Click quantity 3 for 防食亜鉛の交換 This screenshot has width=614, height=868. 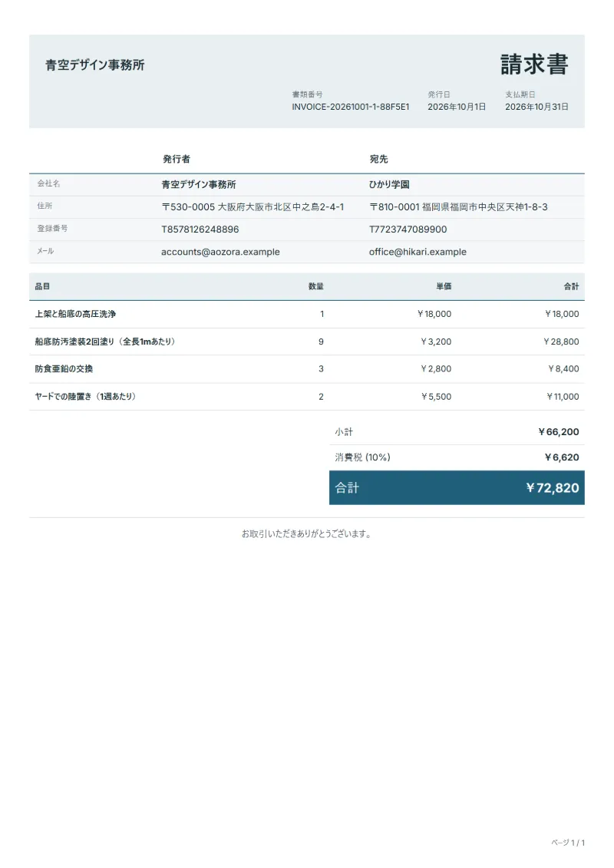[x=321, y=368]
